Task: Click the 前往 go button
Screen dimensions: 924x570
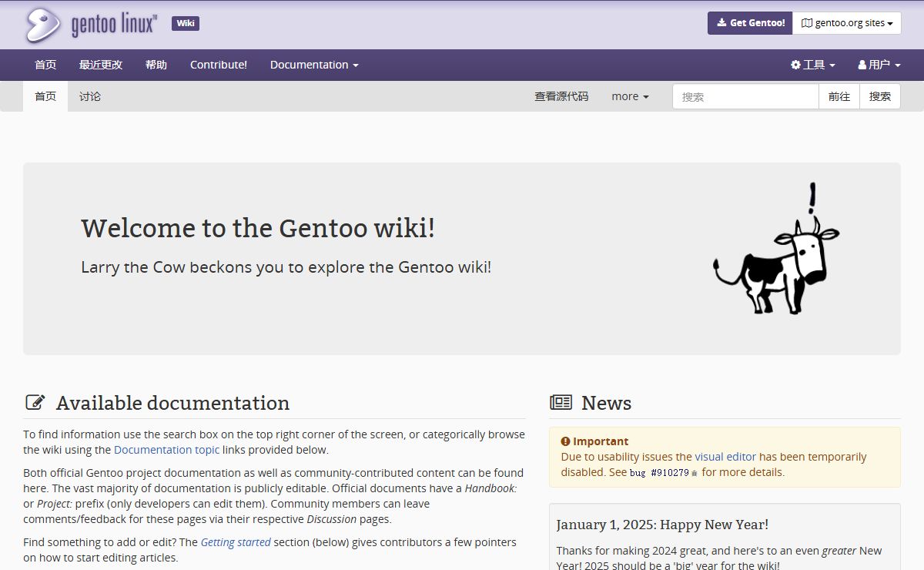Action: (x=839, y=96)
